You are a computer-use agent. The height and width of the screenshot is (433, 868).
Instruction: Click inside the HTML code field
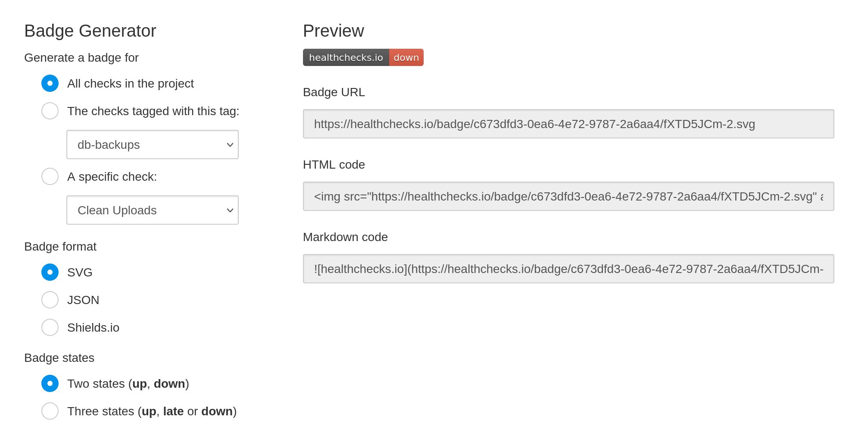coord(568,196)
